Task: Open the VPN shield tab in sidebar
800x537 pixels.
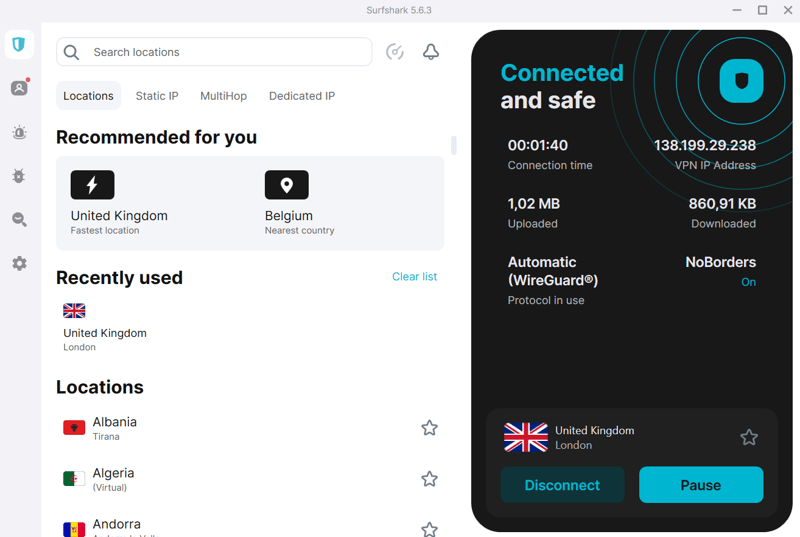Action: (19, 45)
